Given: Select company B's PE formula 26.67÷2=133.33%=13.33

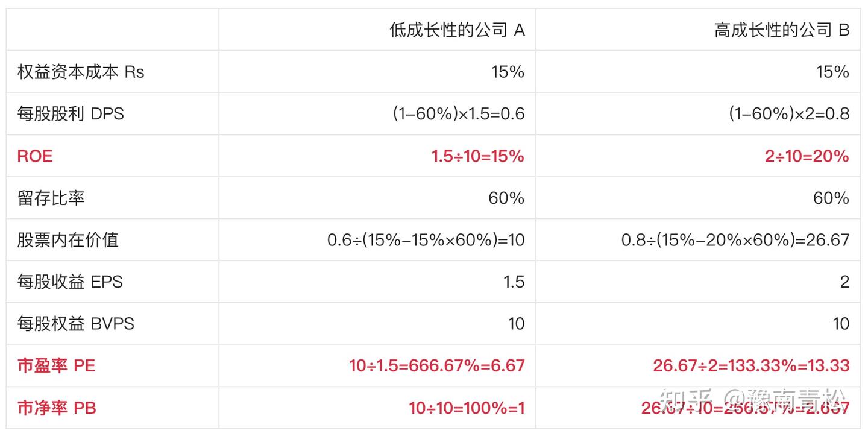Looking at the screenshot, I should coord(750,365).
